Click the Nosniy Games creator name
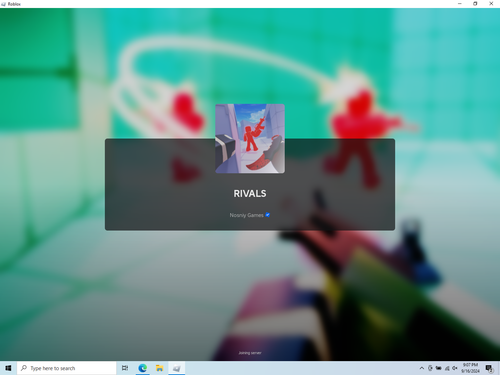The image size is (500, 375). pyautogui.click(x=246, y=215)
